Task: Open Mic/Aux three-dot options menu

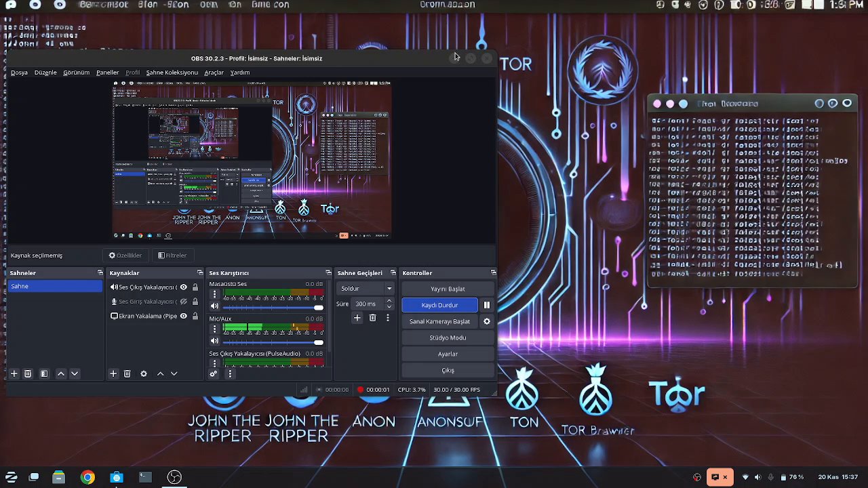Action: pos(215,329)
